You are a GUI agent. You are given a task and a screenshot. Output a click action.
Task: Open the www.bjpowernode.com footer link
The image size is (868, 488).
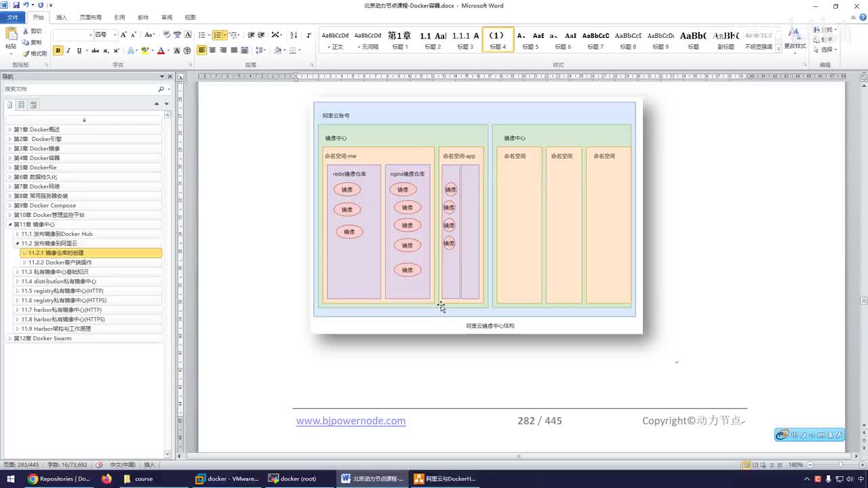point(351,421)
